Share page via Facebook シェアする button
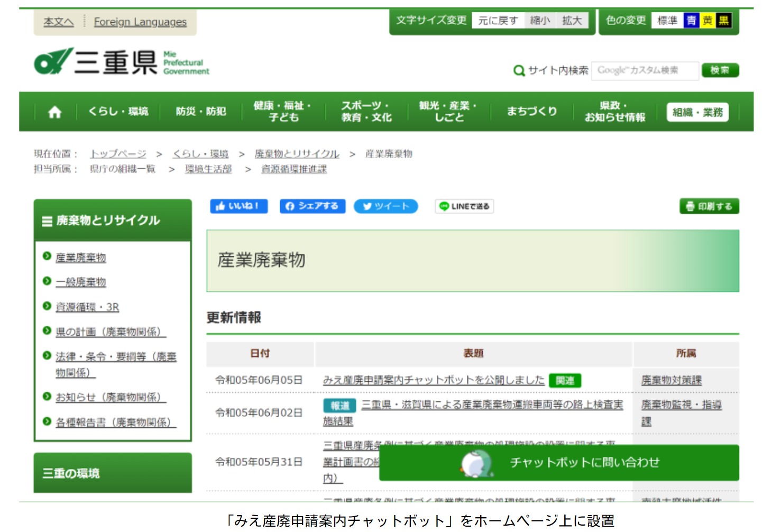772x532 pixels. click(313, 206)
